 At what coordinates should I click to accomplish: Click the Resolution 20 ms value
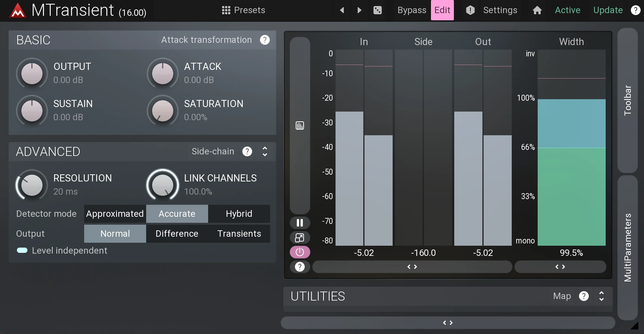(65, 192)
